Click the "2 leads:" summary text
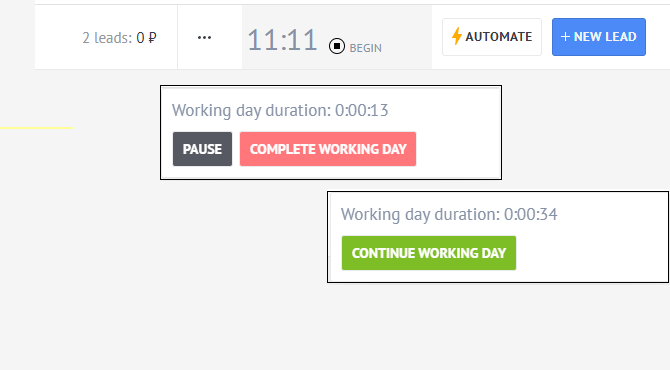 [x=107, y=38]
